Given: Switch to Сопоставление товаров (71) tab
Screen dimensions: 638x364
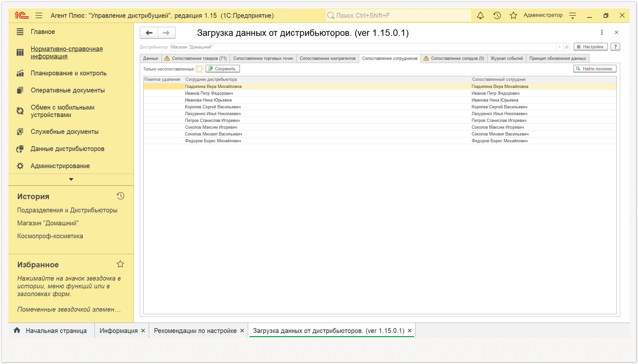Looking at the screenshot, I should coord(196,59).
